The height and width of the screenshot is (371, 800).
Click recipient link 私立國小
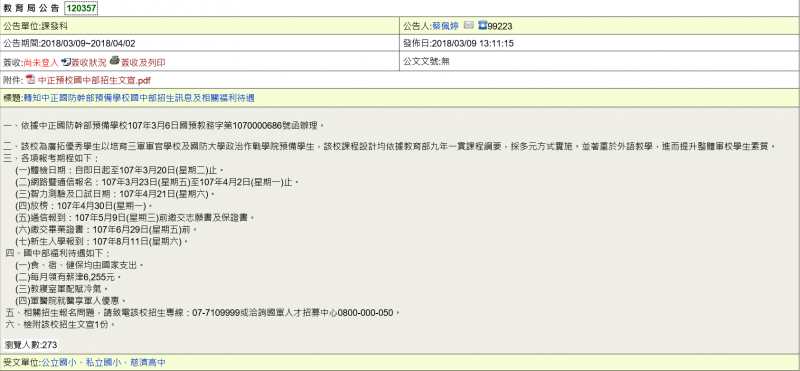[103, 363]
